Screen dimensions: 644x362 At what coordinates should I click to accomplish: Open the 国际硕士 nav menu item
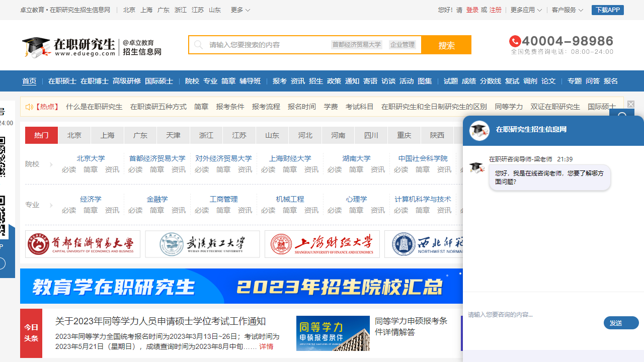click(x=159, y=81)
